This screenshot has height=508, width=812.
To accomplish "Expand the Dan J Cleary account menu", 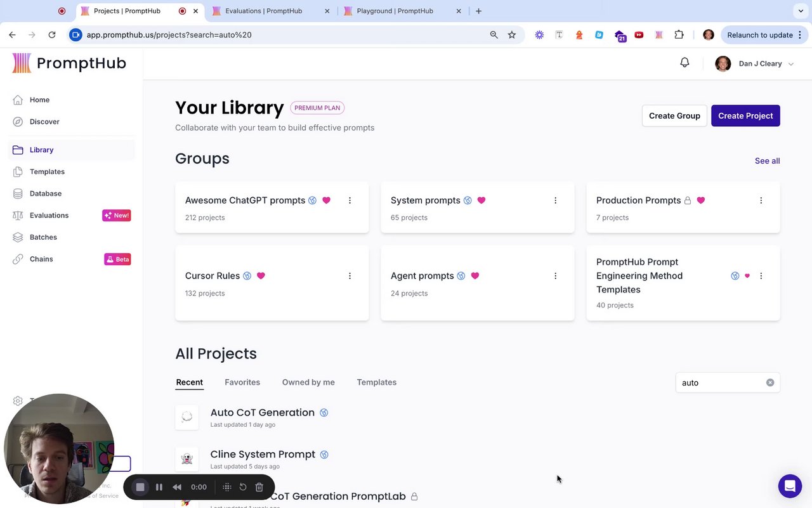I will tap(754, 63).
